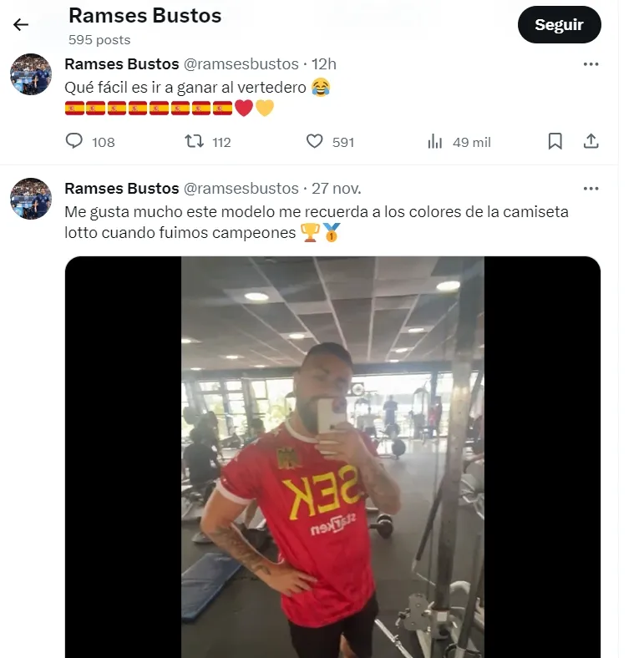
Task: Share the vertedero post
Action: coord(591,142)
